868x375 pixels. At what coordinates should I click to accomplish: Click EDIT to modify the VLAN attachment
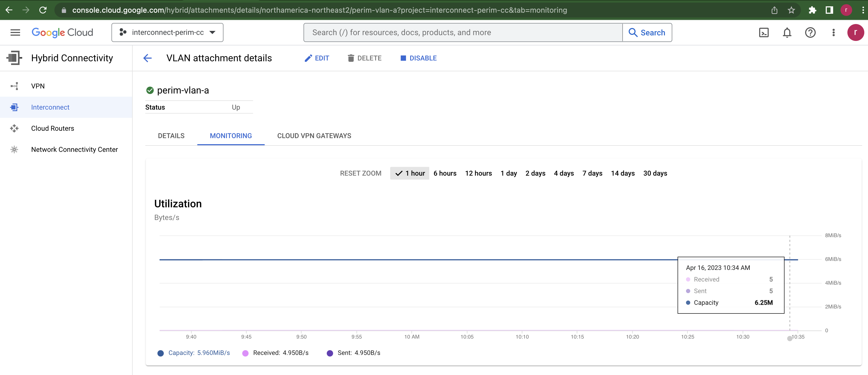(x=317, y=58)
